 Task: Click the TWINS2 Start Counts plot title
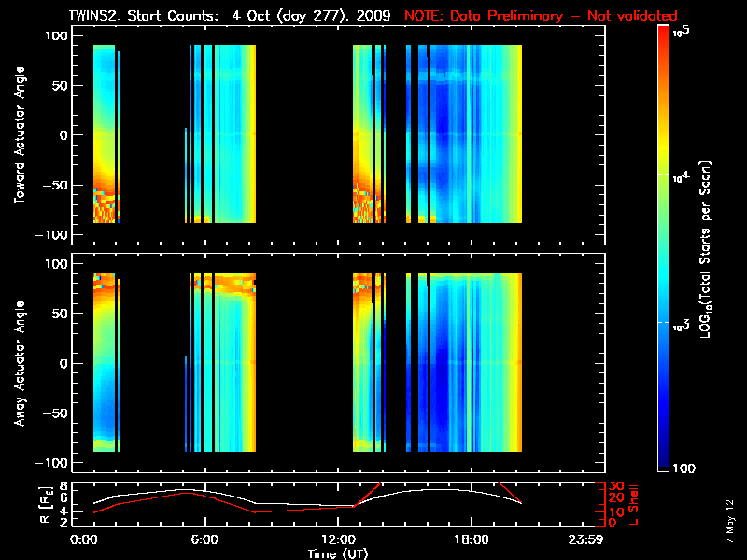[229, 16]
